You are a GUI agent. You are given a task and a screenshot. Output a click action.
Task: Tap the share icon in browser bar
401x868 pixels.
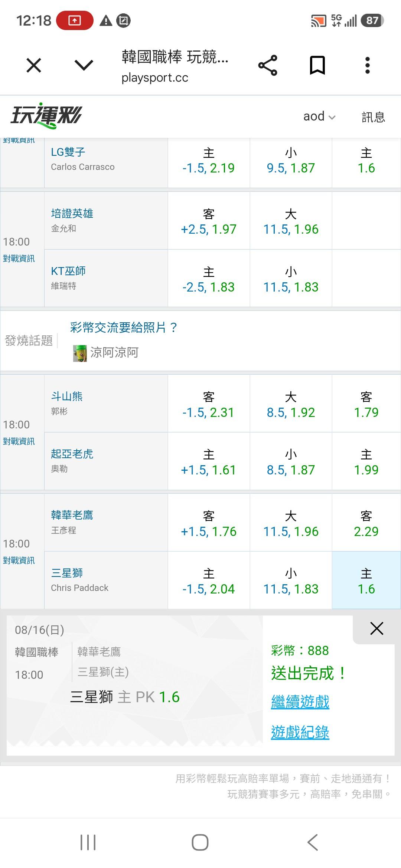click(x=268, y=66)
